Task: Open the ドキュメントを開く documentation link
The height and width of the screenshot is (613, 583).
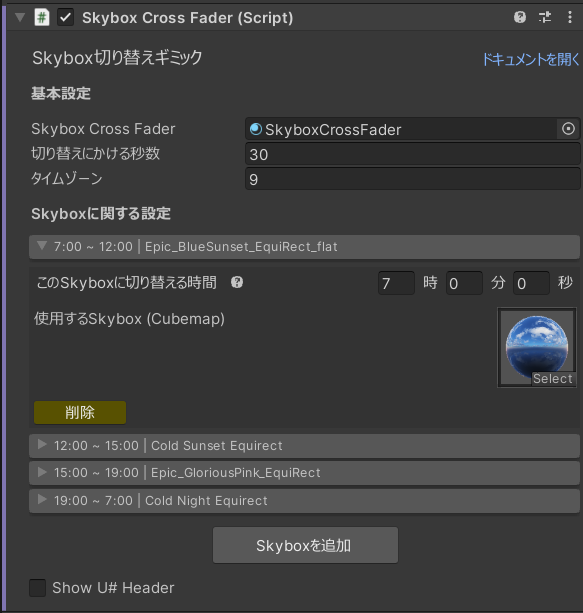Action: pos(531,59)
